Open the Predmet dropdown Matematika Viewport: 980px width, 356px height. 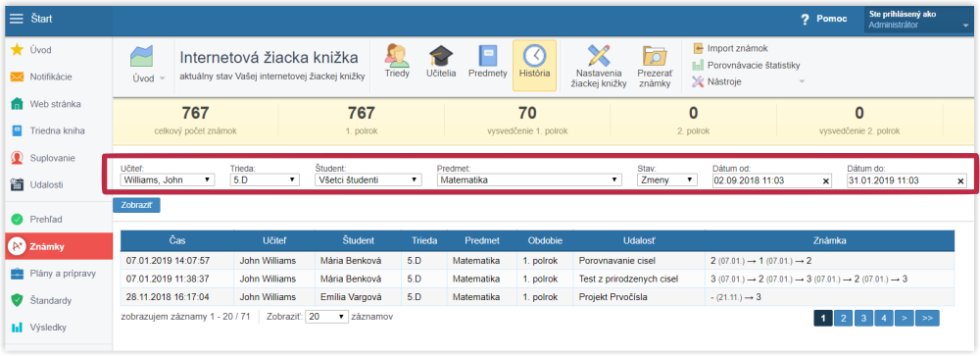point(529,180)
